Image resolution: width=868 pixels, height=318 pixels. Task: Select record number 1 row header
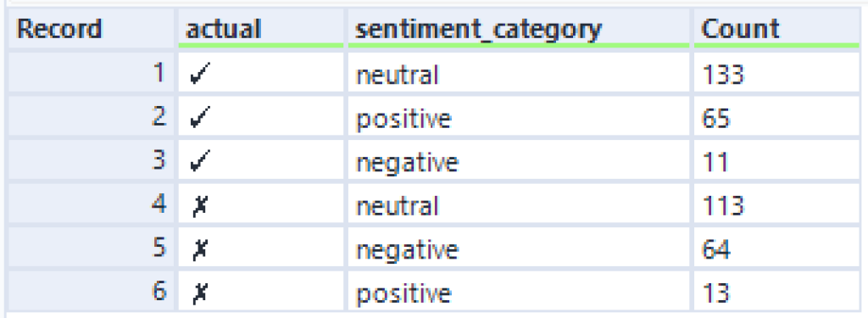point(92,73)
